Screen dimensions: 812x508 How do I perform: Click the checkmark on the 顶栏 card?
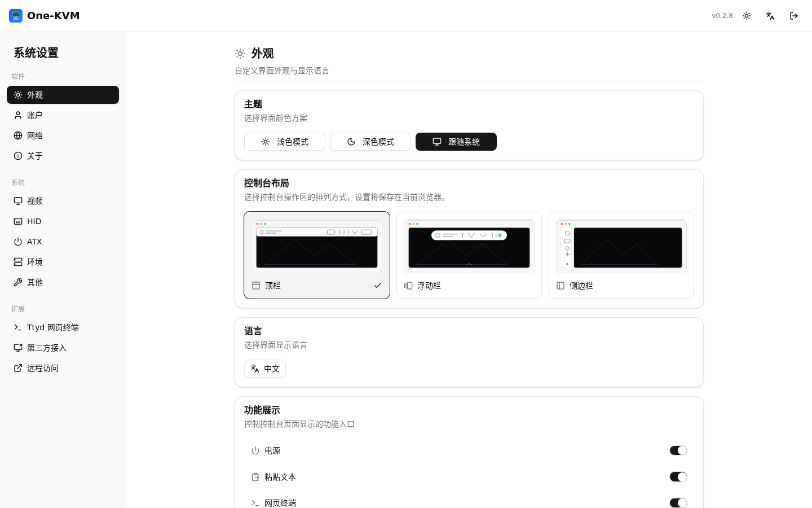(378, 286)
